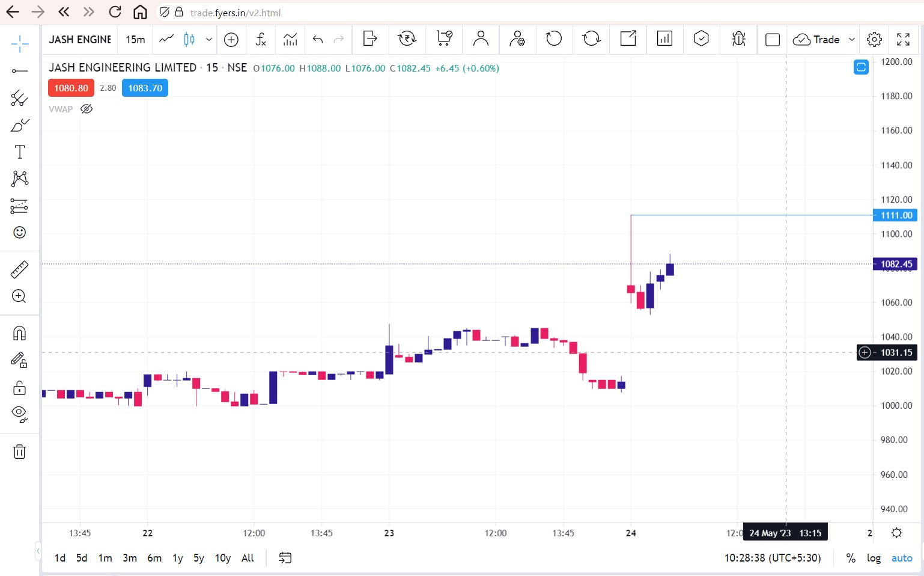924x576 pixels.
Task: Toggle fullscreen mode
Action: [x=903, y=40]
